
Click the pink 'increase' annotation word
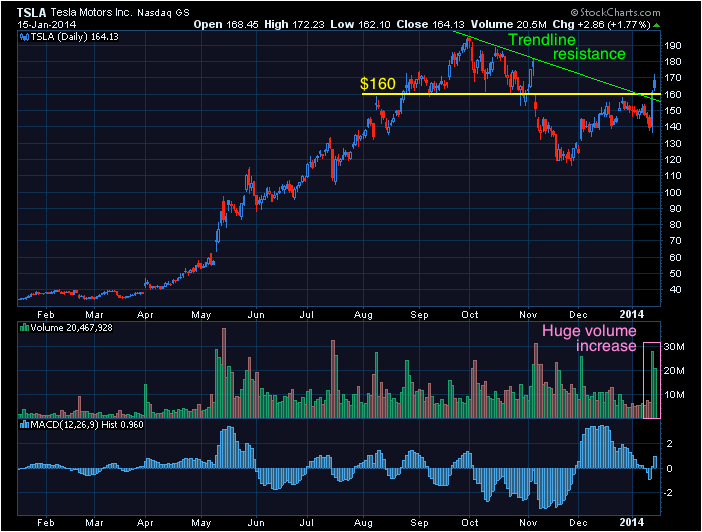click(606, 346)
